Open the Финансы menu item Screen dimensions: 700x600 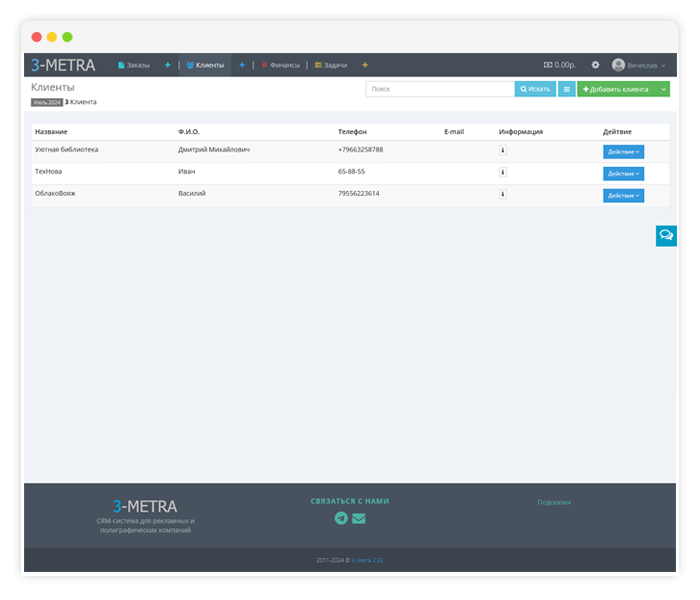point(281,65)
